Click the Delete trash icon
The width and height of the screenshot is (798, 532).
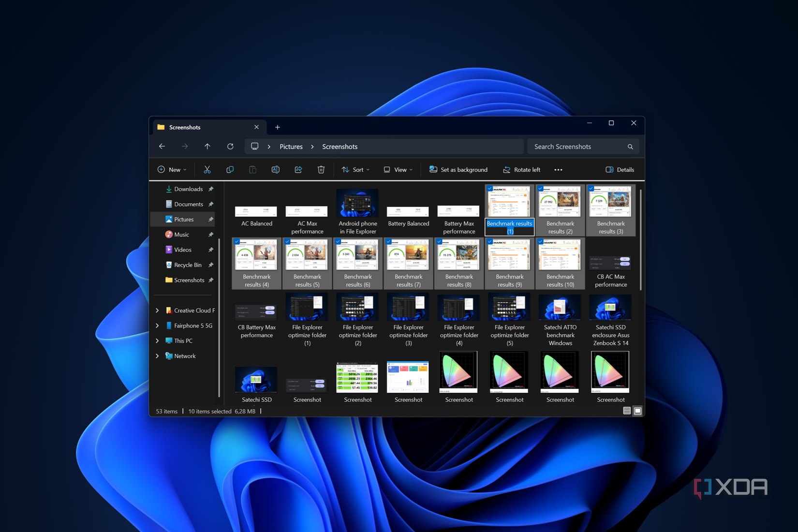321,169
